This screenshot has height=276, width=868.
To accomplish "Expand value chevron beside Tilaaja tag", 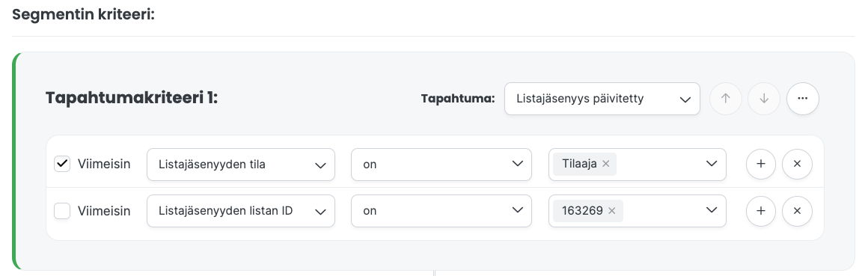I will click(x=712, y=164).
